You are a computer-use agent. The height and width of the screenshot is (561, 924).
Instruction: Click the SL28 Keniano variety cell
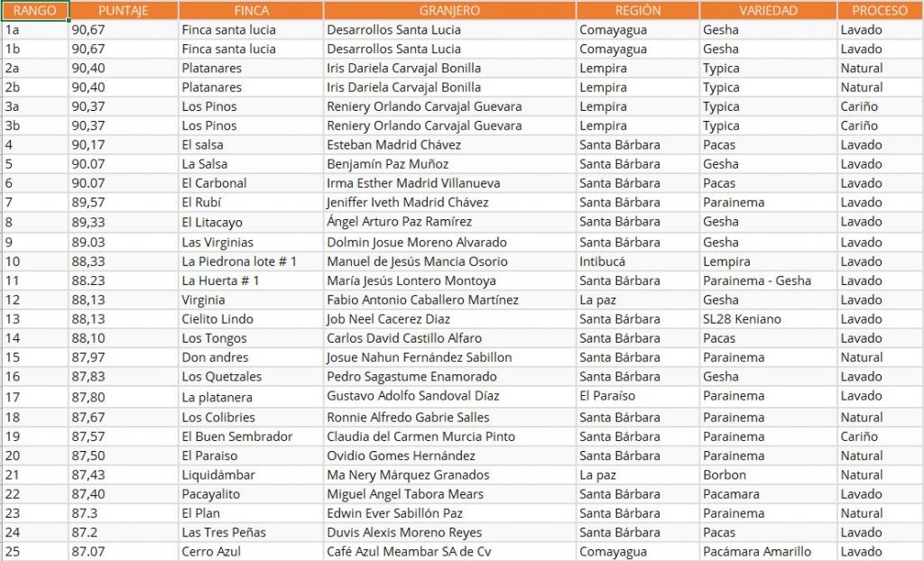click(769, 319)
